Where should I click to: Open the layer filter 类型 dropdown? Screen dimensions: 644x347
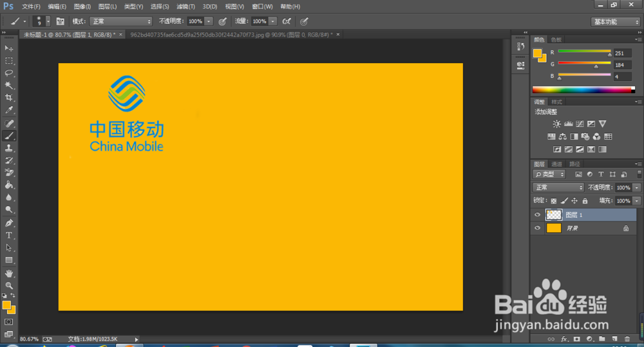[549, 174]
